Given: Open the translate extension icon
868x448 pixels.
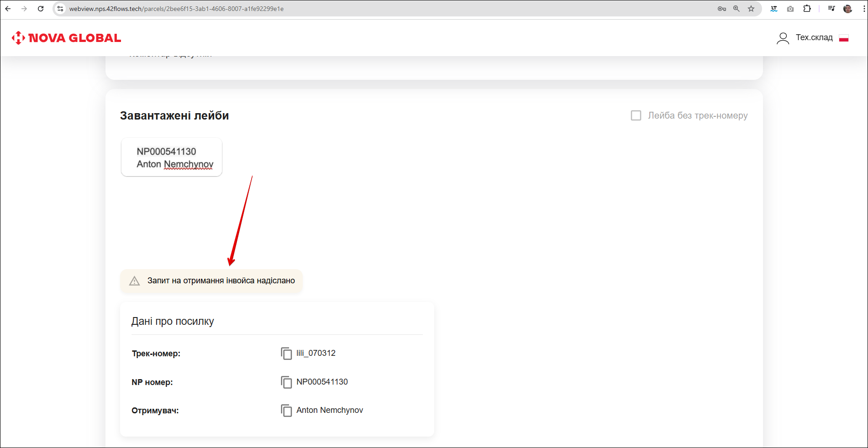Looking at the screenshot, I should point(774,9).
